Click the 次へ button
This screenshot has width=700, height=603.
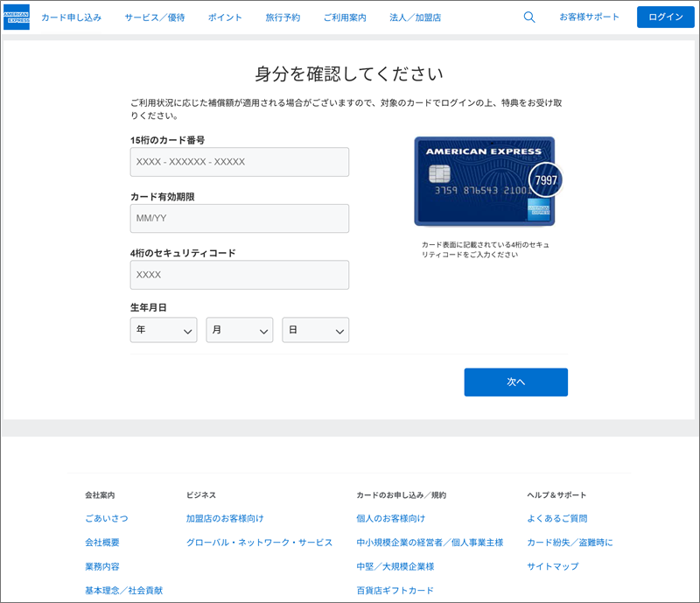[515, 382]
